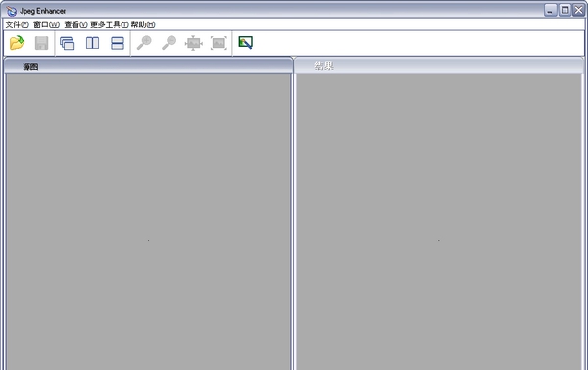Close the Jpeg Enhancer window

tap(578, 10)
